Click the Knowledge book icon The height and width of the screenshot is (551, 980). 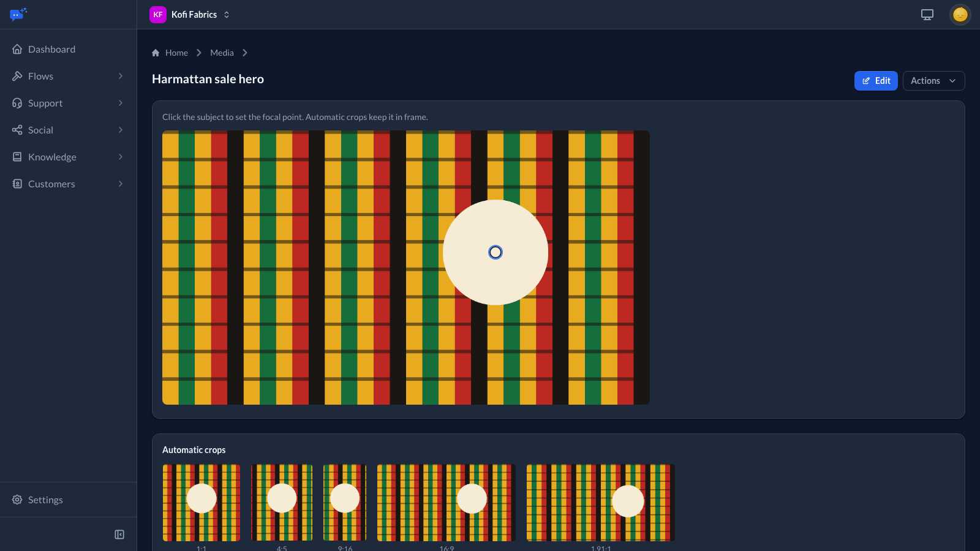17,157
